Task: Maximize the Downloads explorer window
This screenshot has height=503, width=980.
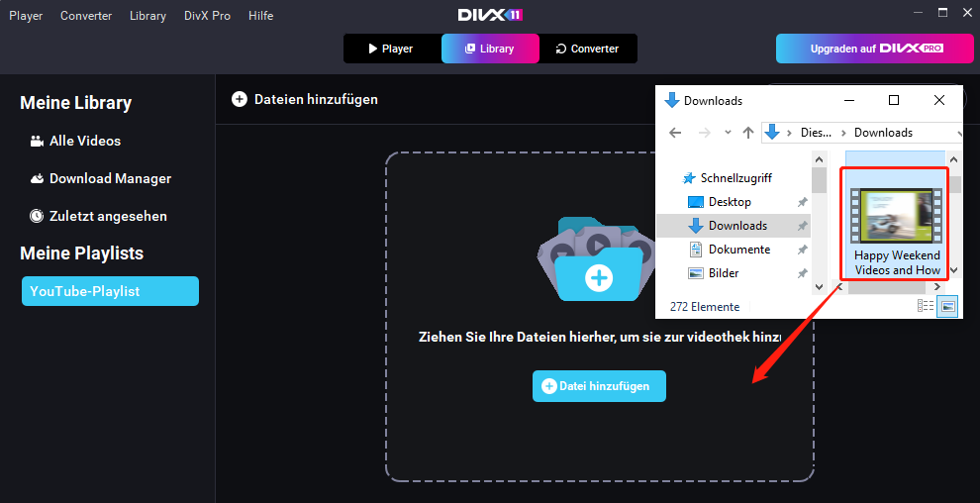Action: pyautogui.click(x=894, y=100)
